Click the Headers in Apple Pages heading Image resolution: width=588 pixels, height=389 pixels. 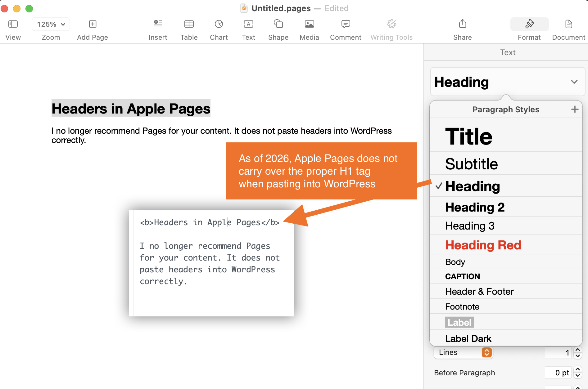131,109
